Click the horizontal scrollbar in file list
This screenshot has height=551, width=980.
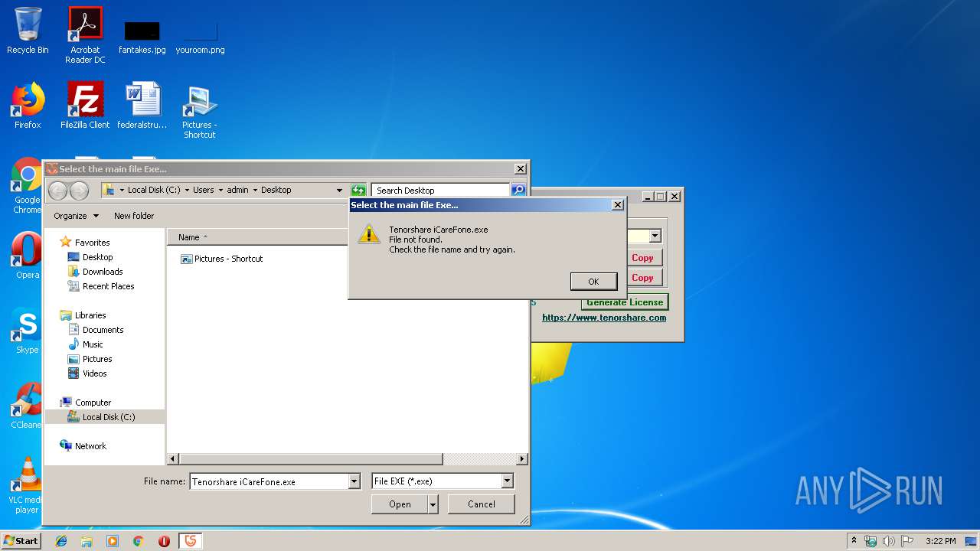(x=310, y=459)
